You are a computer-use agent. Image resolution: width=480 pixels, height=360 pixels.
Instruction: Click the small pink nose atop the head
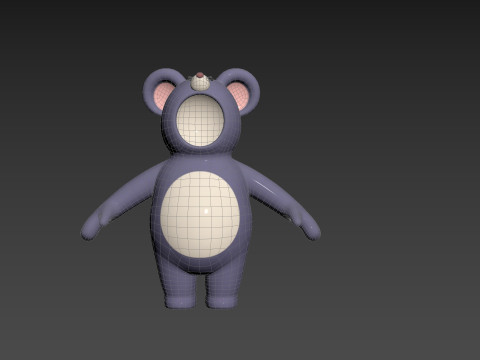[x=199, y=75]
